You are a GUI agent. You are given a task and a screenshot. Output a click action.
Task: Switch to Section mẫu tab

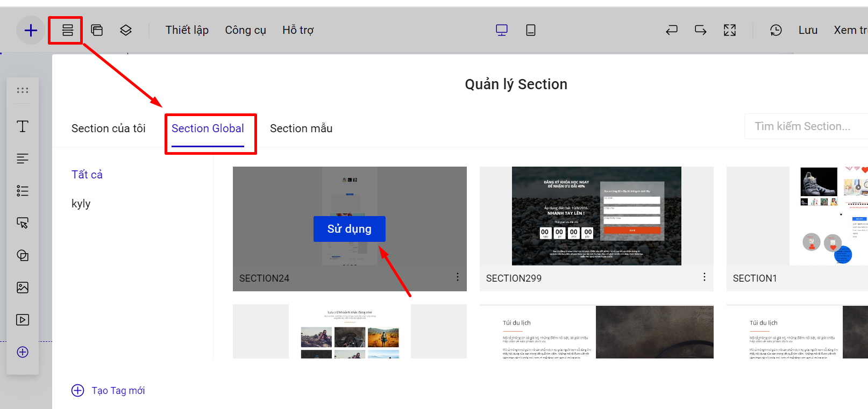point(301,128)
